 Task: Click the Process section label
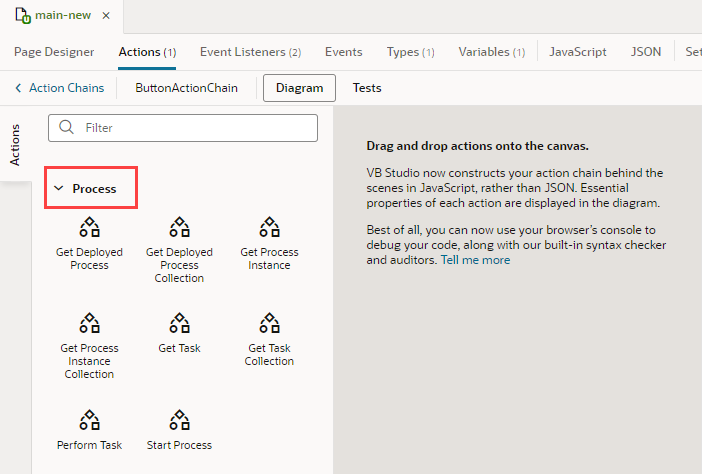(94, 188)
